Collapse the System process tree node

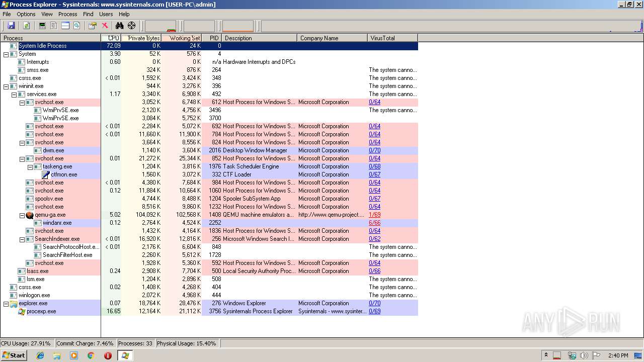click(x=6, y=54)
